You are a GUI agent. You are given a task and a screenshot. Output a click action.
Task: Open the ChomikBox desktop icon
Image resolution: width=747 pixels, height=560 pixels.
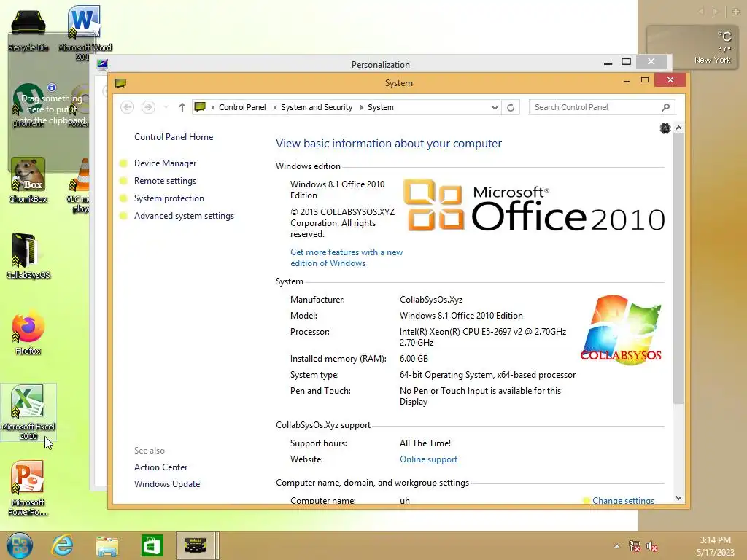(x=28, y=180)
